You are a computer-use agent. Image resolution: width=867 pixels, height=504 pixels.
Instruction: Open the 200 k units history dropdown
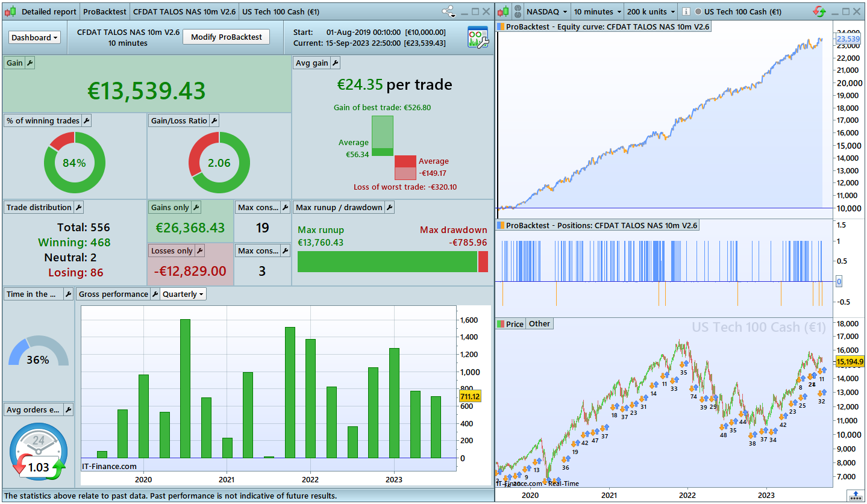pyautogui.click(x=650, y=11)
